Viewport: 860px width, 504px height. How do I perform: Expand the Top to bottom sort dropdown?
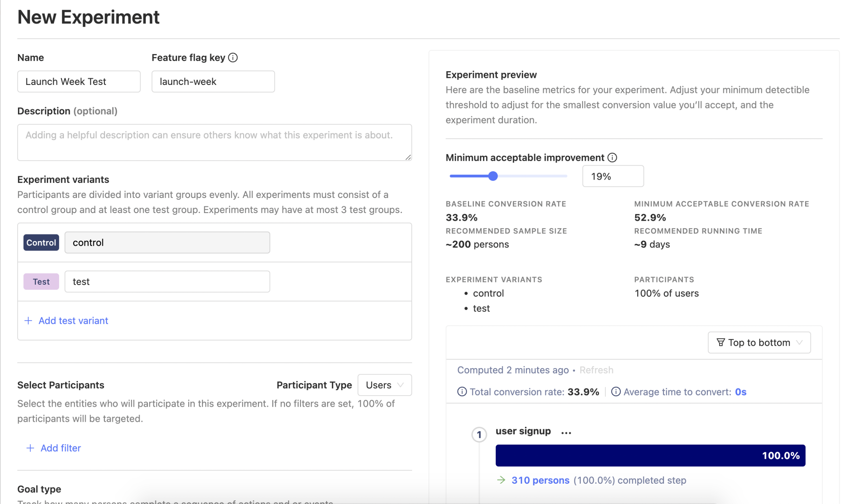coord(760,342)
